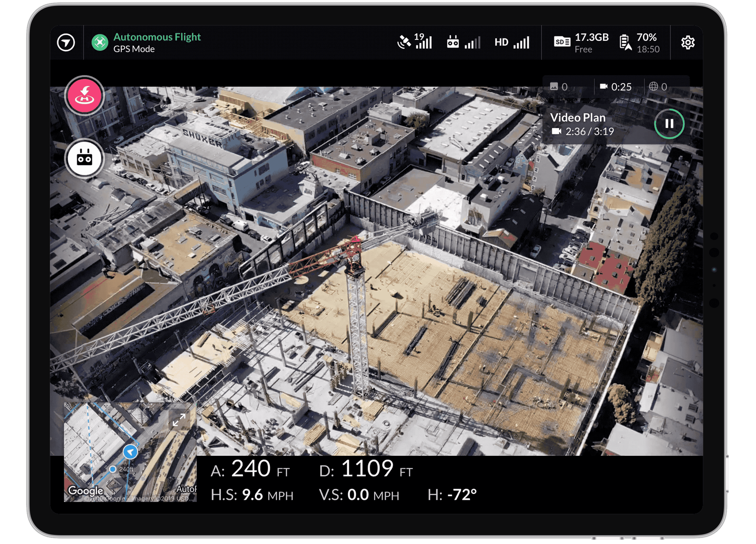The height and width of the screenshot is (544, 756).
Task: Tap the altitude reading 240 FT
Action: [250, 469]
